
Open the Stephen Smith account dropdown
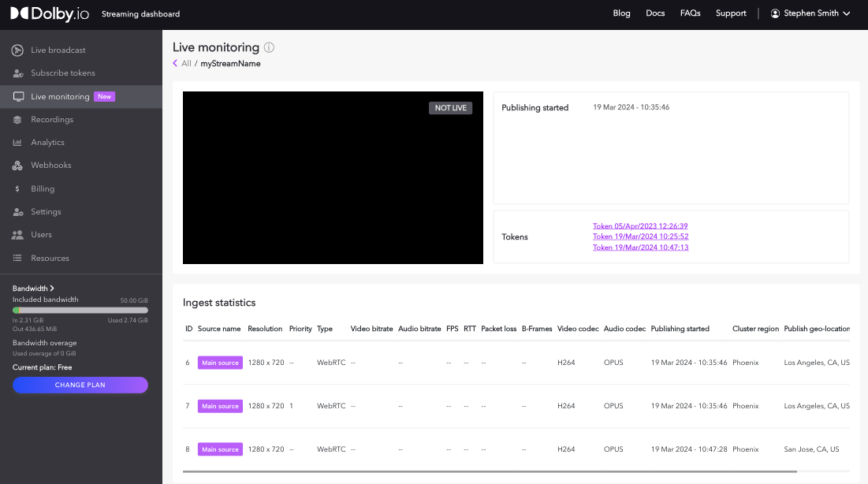810,13
